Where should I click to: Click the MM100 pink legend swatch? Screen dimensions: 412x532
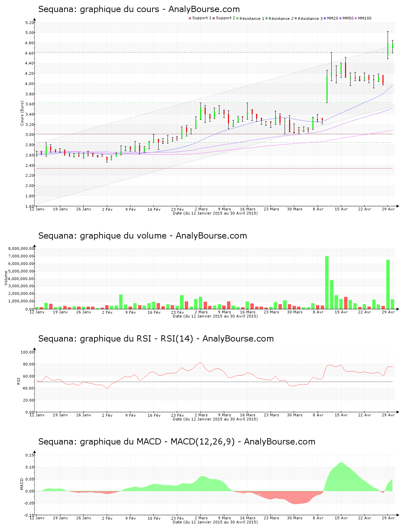pyautogui.click(x=356, y=18)
